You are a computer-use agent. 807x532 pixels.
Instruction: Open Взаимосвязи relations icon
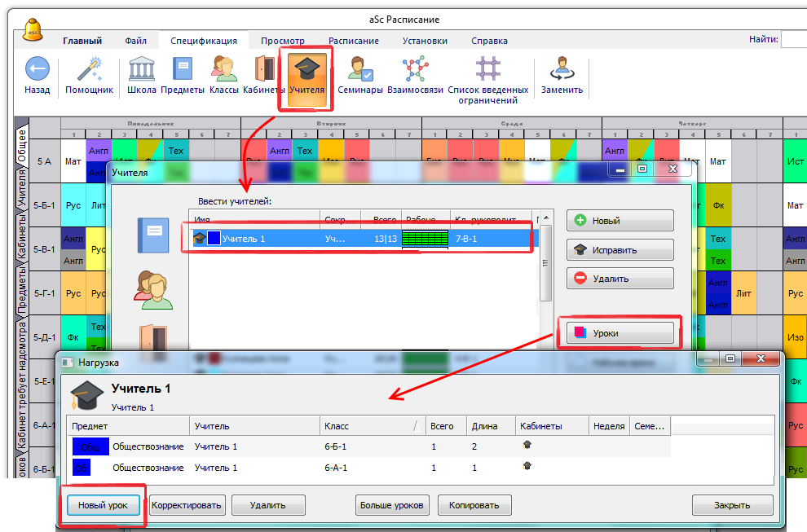[x=415, y=69]
